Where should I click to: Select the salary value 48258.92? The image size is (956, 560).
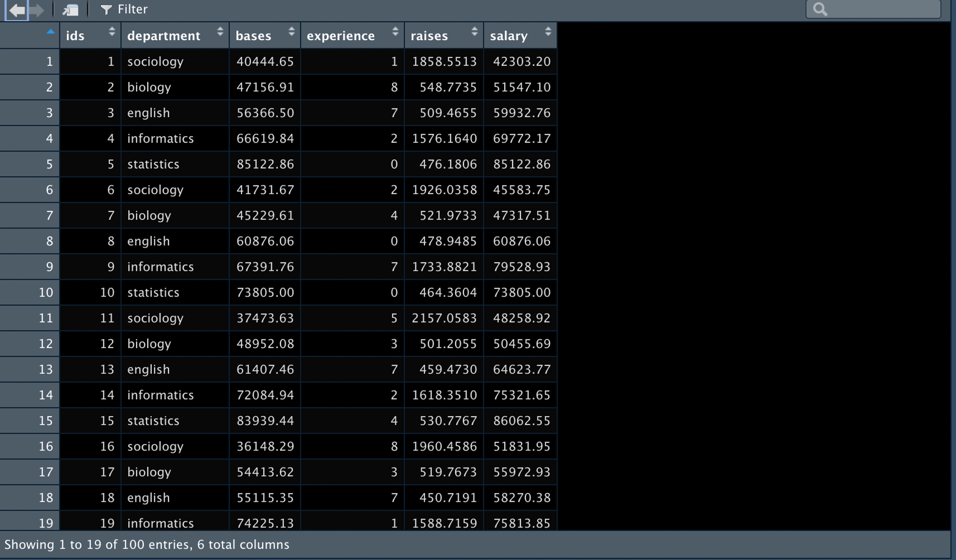pos(521,318)
